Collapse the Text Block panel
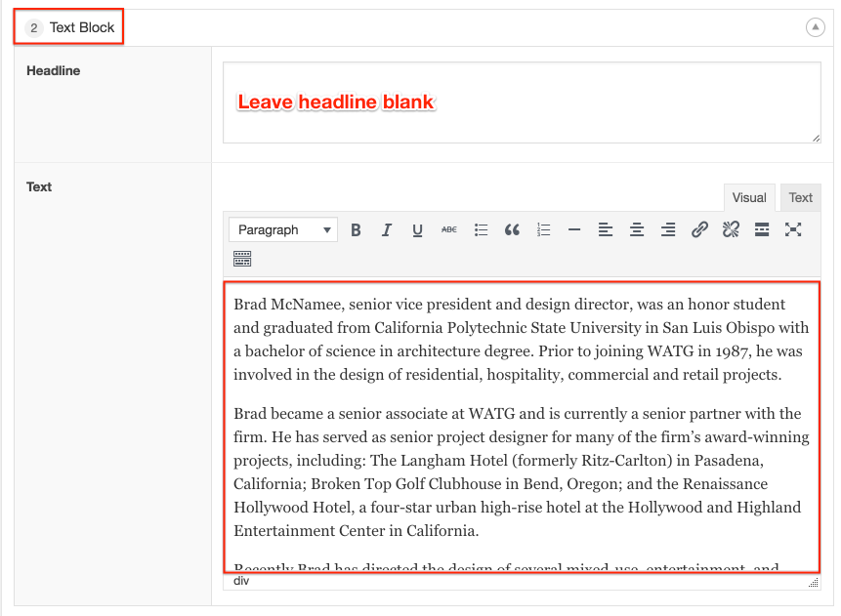841x616 pixels. [816, 27]
